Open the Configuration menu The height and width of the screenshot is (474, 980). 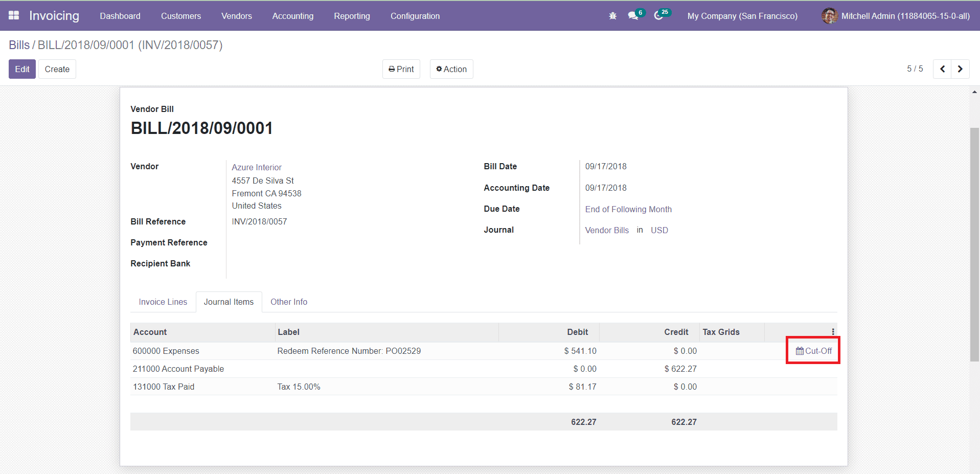415,16
